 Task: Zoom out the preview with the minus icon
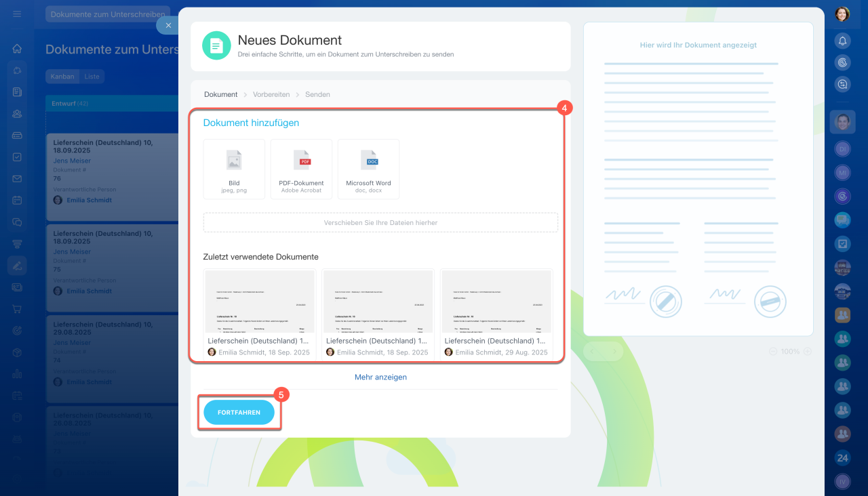(x=773, y=352)
